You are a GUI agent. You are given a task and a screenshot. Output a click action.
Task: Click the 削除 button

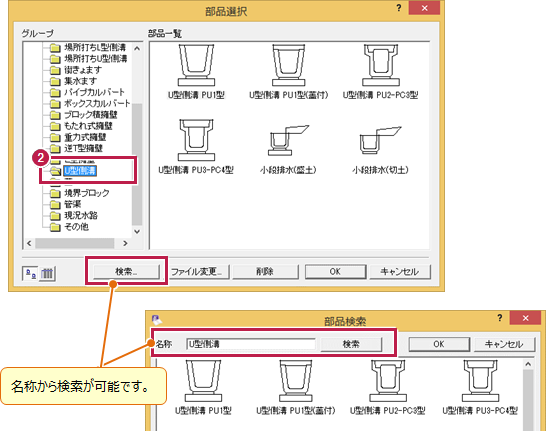pos(265,272)
